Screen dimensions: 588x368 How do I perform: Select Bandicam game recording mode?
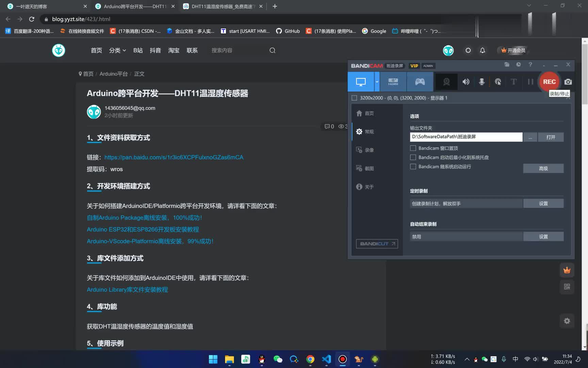pos(420,82)
